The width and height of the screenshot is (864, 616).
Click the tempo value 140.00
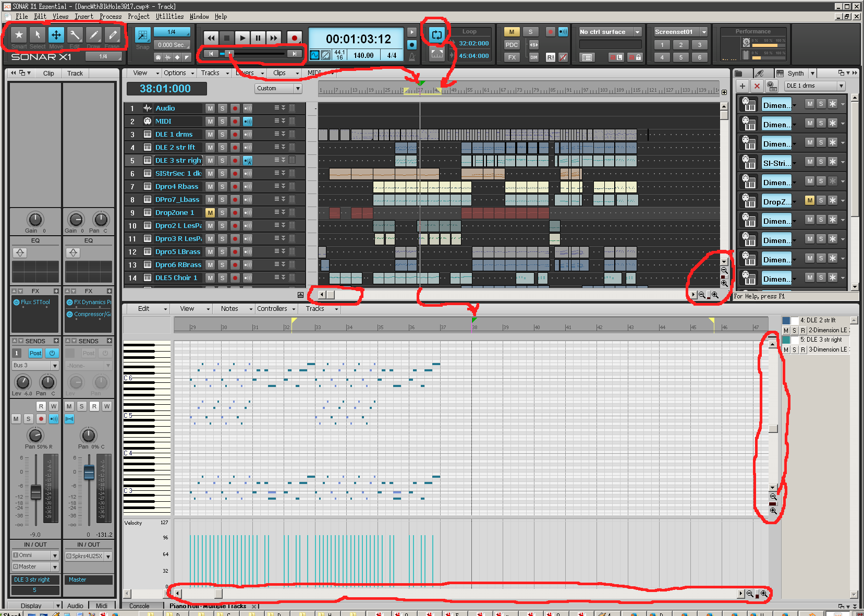363,55
